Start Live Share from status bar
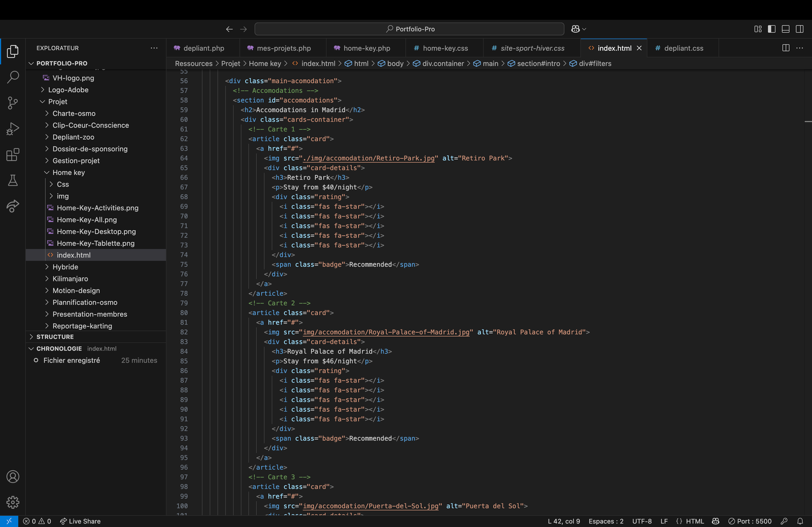The image size is (812, 527). (80, 521)
